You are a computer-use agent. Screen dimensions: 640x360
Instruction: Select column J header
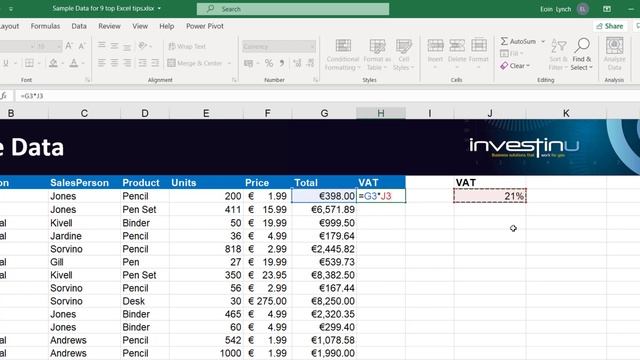[490, 113]
